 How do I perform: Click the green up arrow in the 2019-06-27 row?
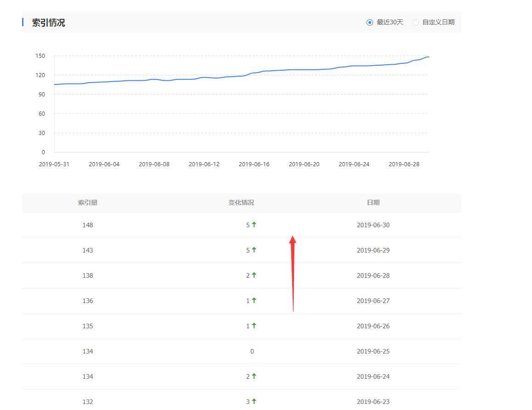254,300
